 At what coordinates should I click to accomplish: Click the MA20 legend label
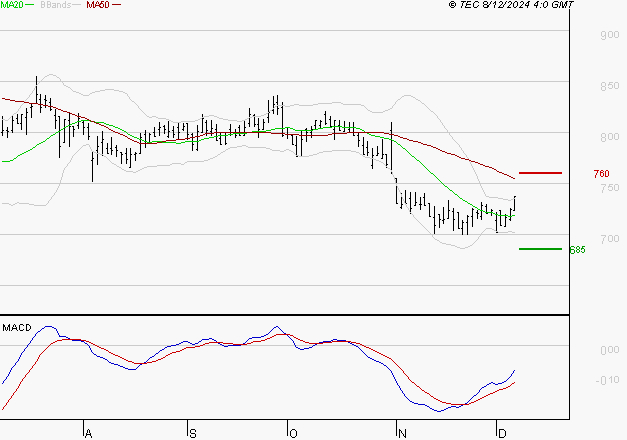click(x=12, y=6)
